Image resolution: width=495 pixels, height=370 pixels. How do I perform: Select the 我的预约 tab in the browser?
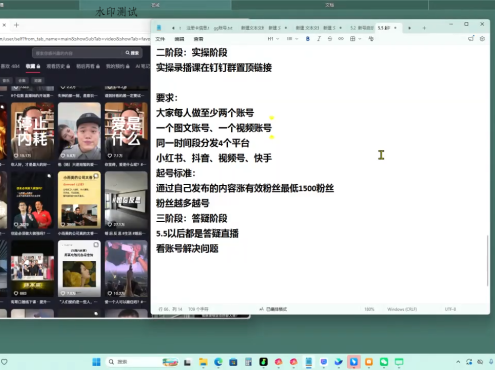[118, 66]
